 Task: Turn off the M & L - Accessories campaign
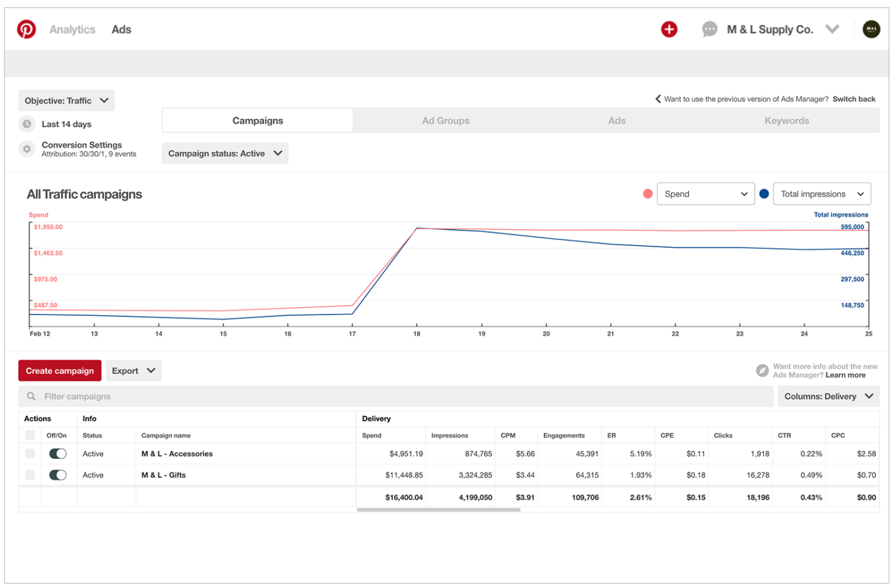[x=58, y=453]
